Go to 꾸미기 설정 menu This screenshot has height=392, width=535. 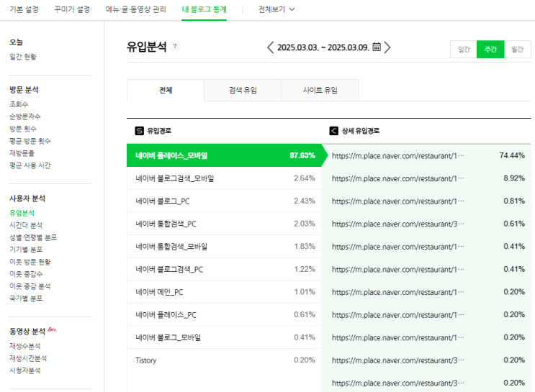click(72, 9)
